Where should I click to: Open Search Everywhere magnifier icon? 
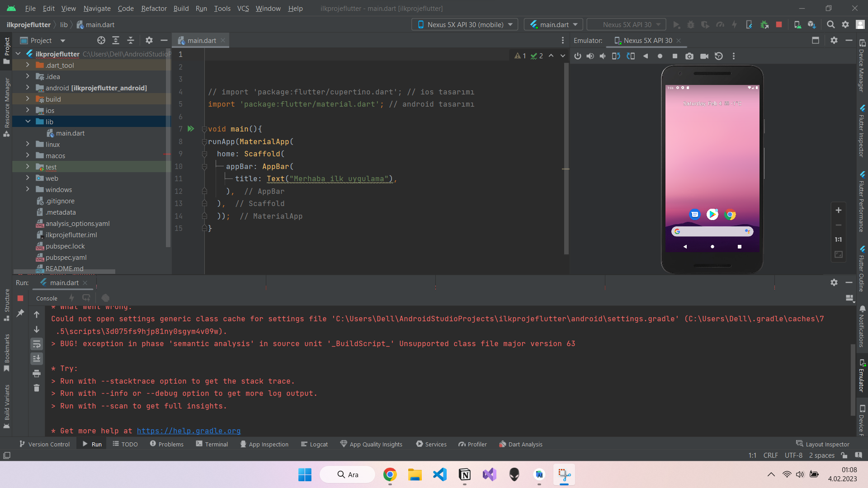(x=830, y=25)
